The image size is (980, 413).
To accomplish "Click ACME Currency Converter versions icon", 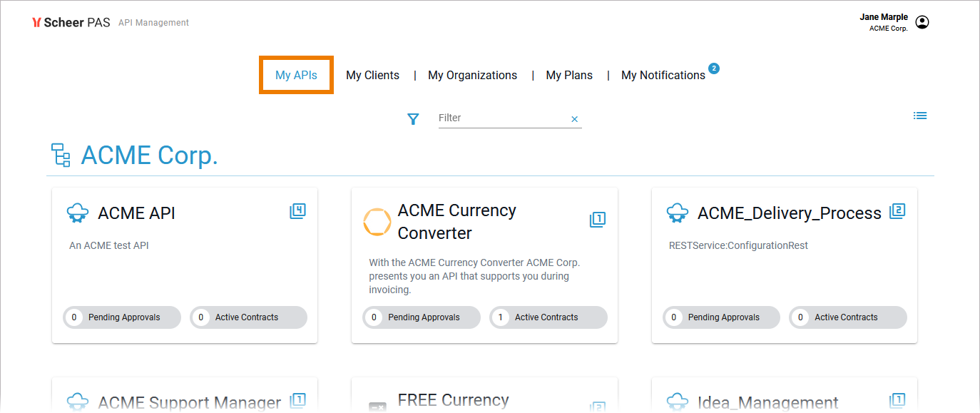I will [x=598, y=220].
